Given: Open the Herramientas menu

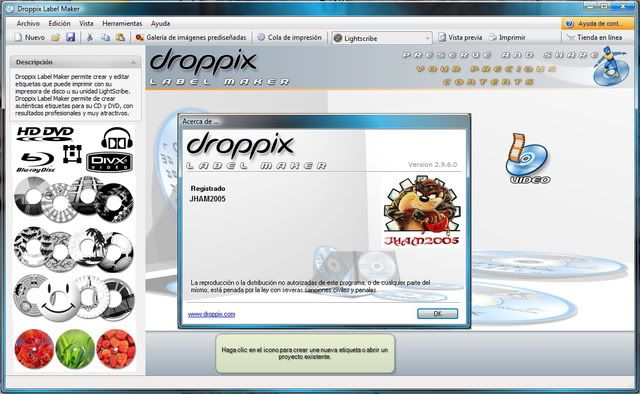Looking at the screenshot, I should click(122, 23).
